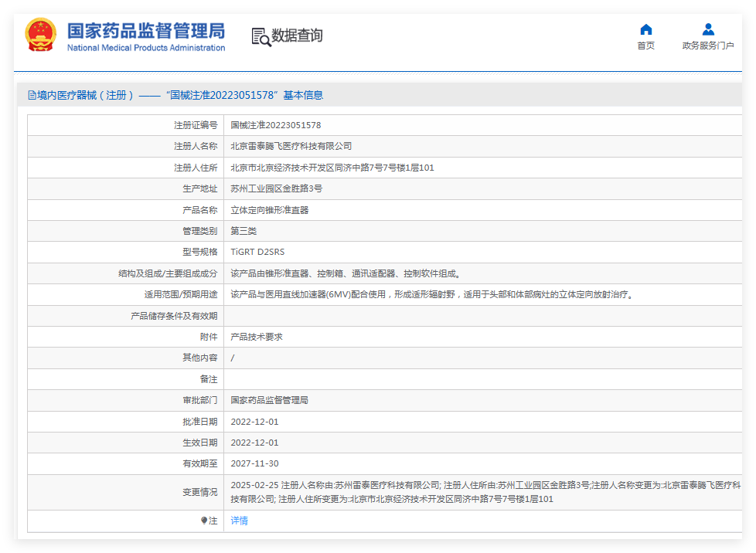Click the 产品储存条件及有效期 label
This screenshot has height=553, width=756.
tap(174, 316)
